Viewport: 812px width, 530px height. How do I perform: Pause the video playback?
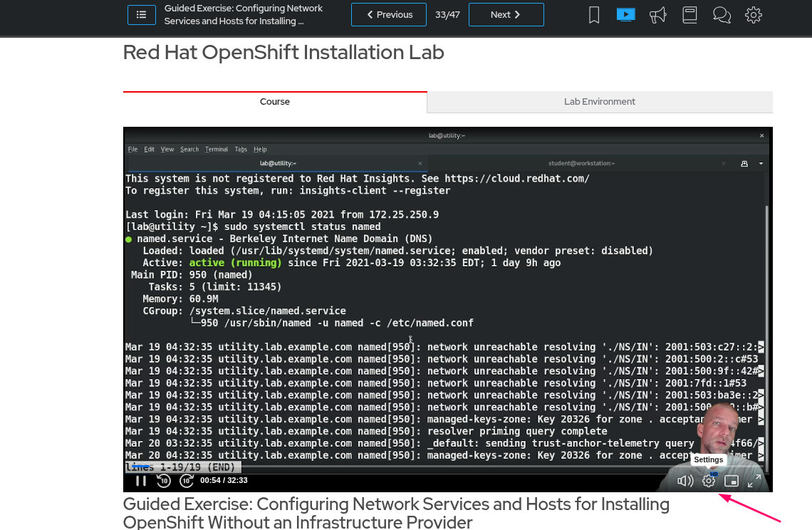pyautogui.click(x=141, y=481)
